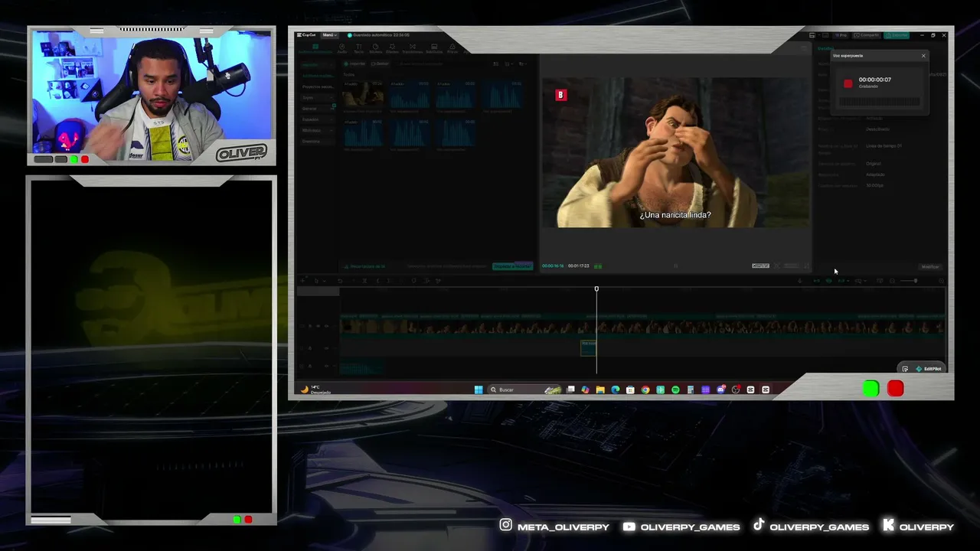The image size is (980, 551).
Task: Open the layout options icon in title bar
Action: click(812, 35)
